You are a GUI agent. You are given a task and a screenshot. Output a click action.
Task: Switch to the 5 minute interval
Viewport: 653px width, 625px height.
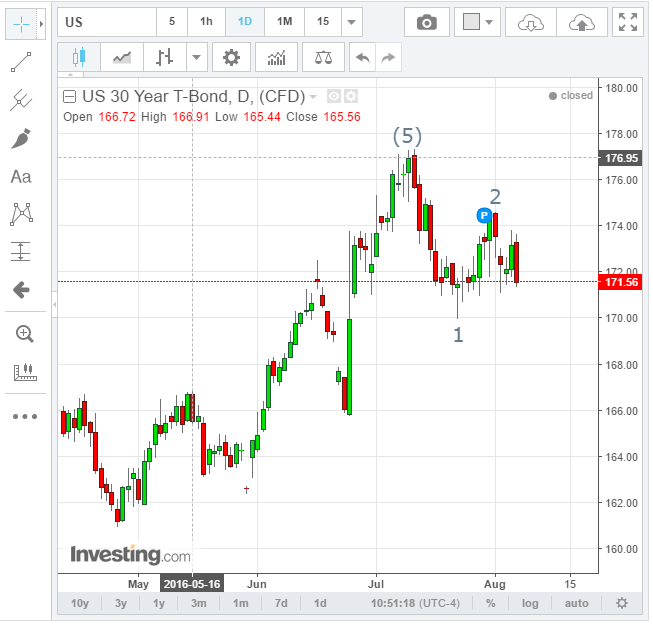coord(172,22)
